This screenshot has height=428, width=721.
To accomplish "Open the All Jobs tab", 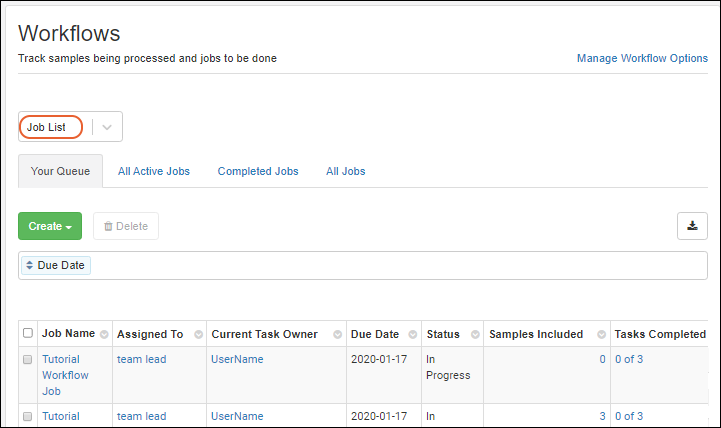I will 345,171.
